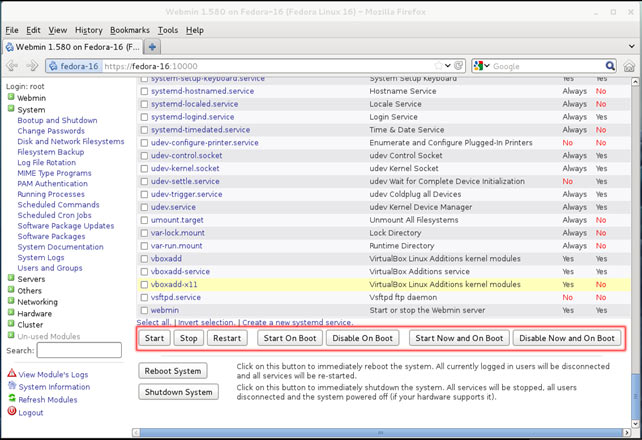Open a new tab with the plus icon
Viewport: 642px width, 440px height.
152,47
